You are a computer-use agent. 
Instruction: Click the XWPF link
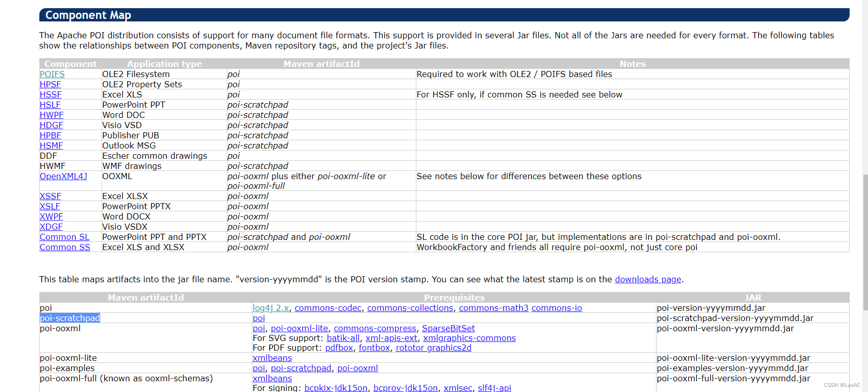(52, 216)
